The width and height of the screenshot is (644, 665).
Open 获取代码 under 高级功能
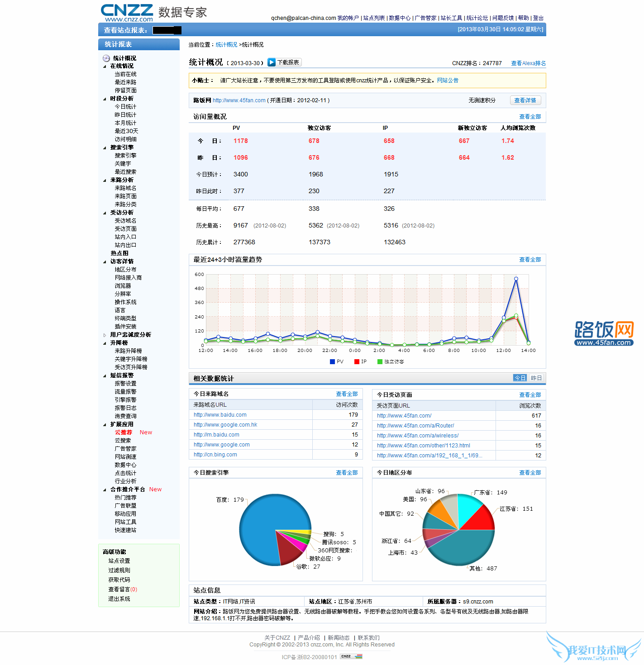(119, 580)
